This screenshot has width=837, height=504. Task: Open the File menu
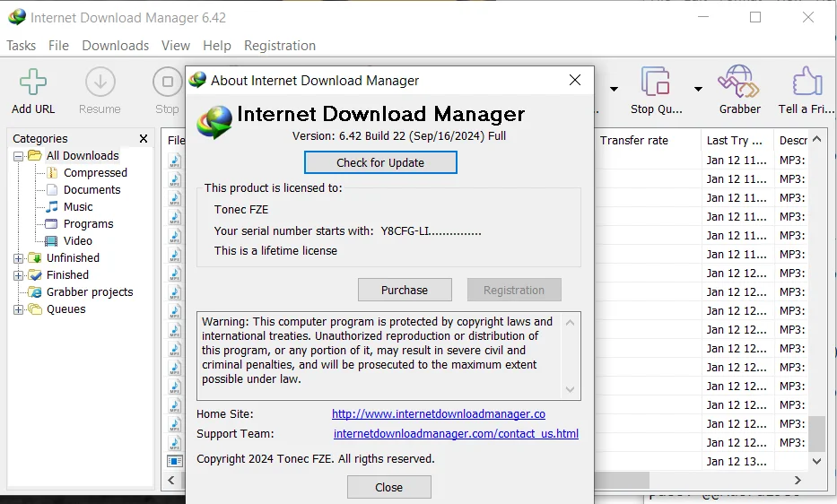pos(58,46)
